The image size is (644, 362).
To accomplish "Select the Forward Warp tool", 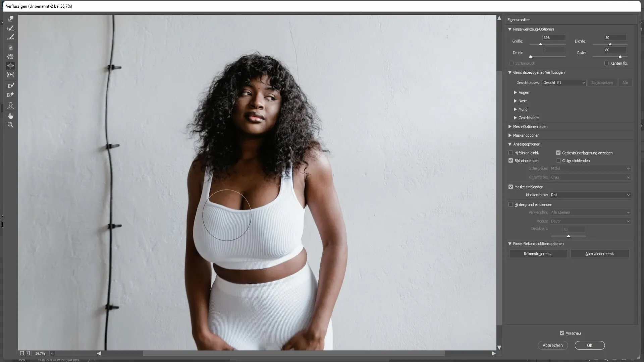I will [x=11, y=18].
